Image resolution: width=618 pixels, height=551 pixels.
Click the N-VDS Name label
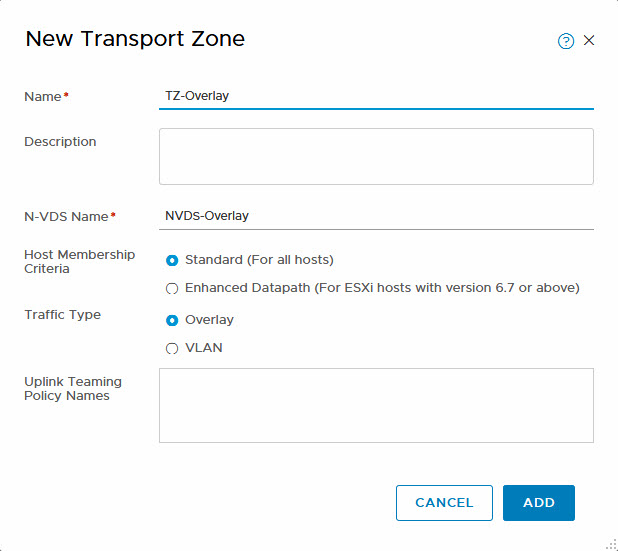click(x=66, y=215)
